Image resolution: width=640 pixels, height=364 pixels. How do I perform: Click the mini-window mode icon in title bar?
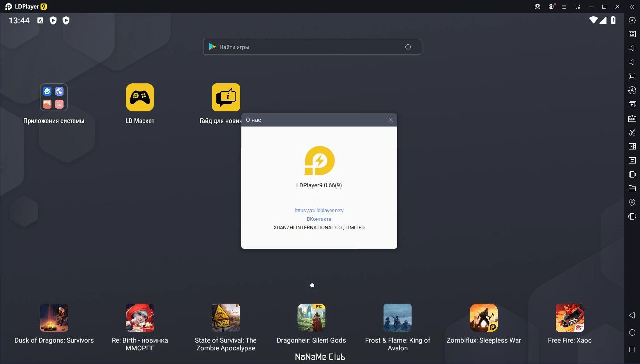pos(578,7)
